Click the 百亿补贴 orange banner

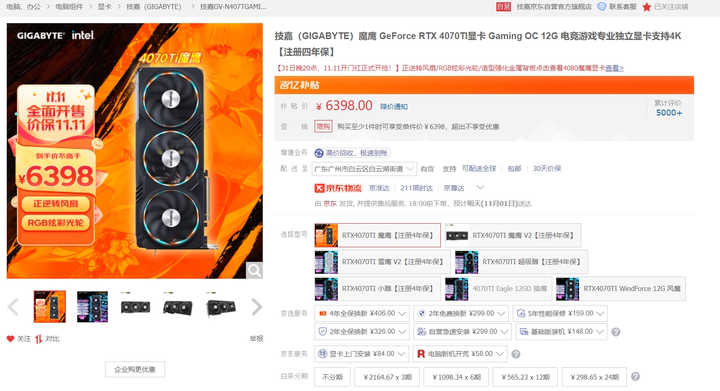point(484,85)
